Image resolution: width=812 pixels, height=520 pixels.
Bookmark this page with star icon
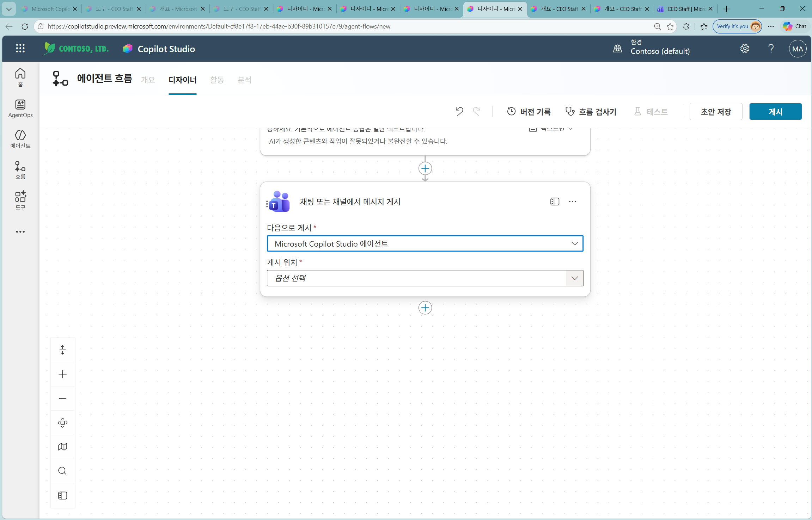pos(670,26)
